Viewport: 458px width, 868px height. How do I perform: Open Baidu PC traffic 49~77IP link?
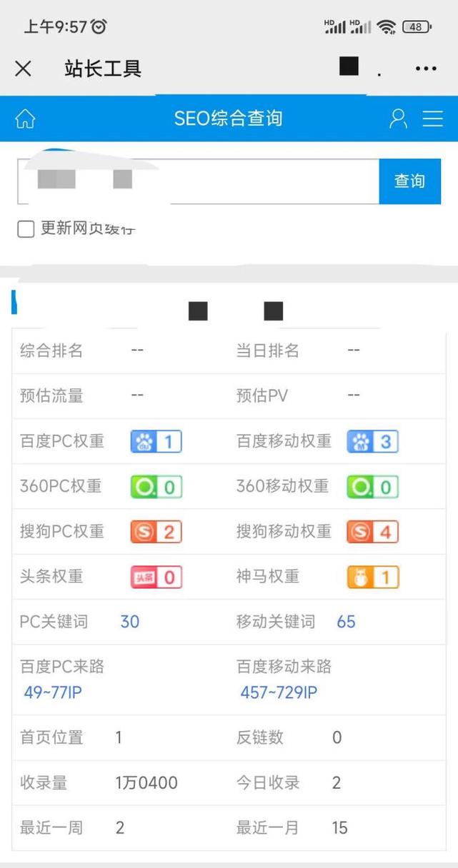(53, 692)
